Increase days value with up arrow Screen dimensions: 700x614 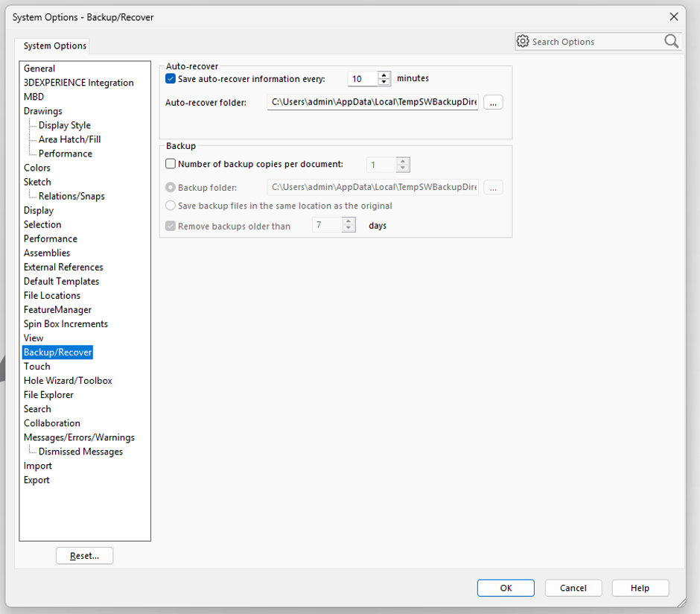(349, 221)
